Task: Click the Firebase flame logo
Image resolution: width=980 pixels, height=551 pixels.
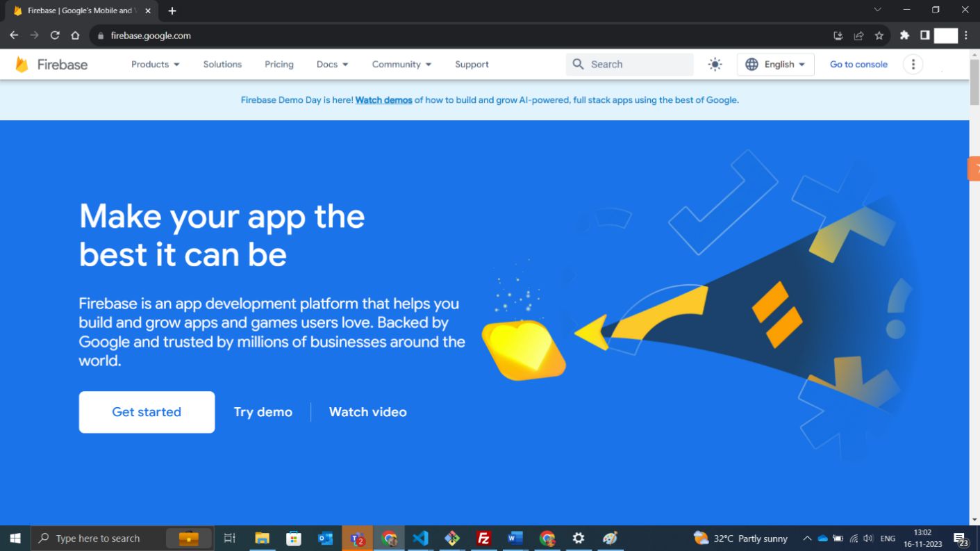Action: 22,65
